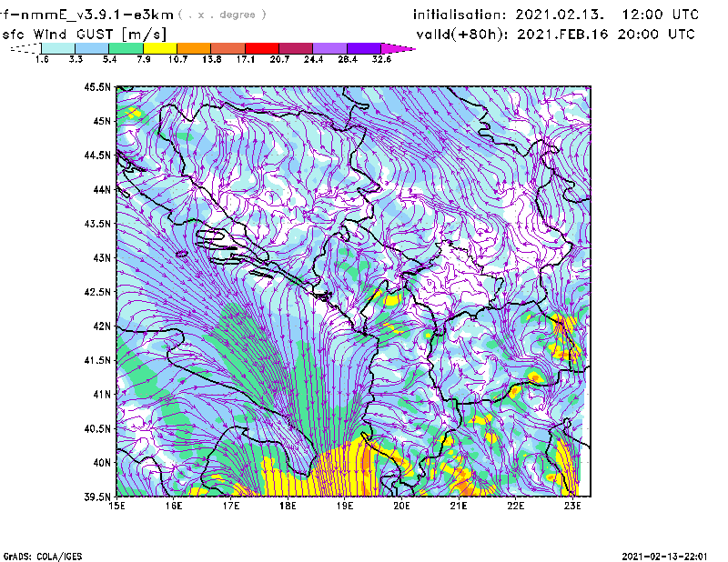
Task: Click the lavender 24.4–28.4 legend swatch
Action: click(329, 48)
